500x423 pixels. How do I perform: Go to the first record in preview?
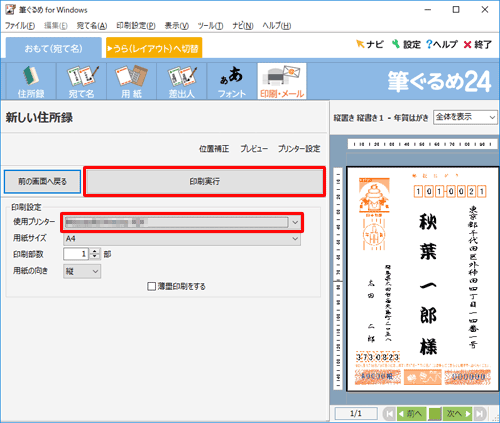tap(389, 414)
